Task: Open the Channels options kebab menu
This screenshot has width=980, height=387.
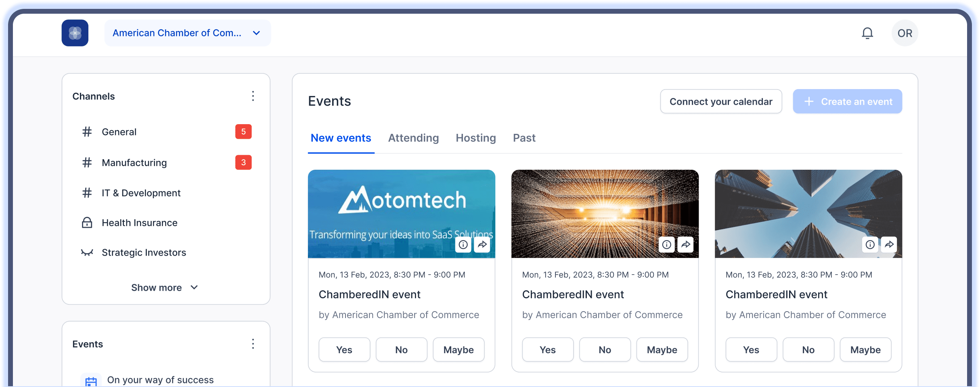Action: (253, 96)
